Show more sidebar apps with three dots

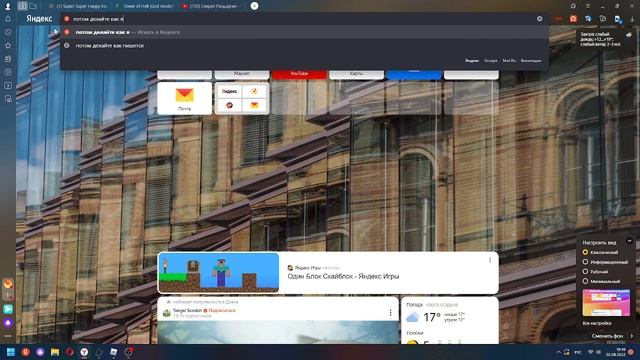[x=8, y=336]
